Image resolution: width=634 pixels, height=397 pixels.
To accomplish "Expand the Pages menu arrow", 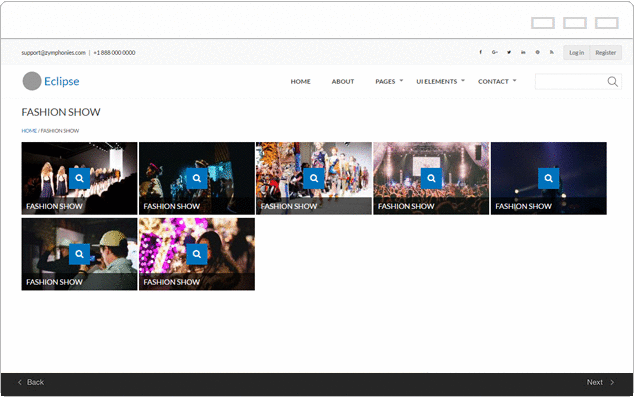I will (402, 81).
